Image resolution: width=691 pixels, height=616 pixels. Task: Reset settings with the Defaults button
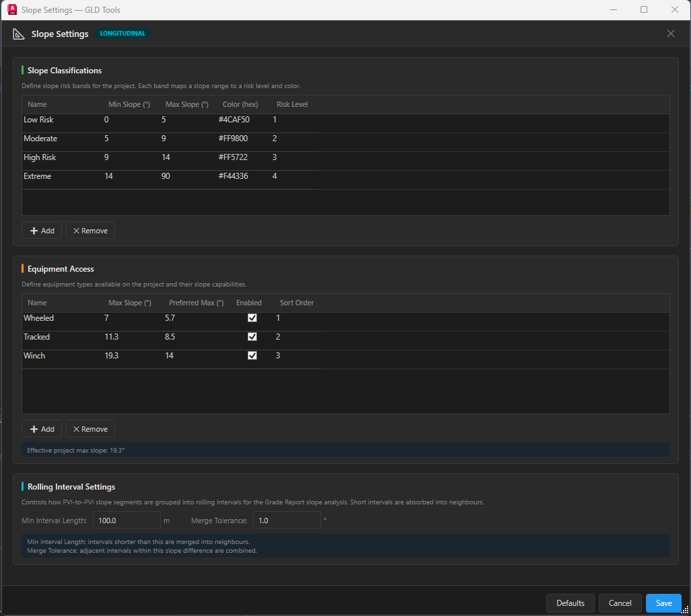[x=570, y=603]
